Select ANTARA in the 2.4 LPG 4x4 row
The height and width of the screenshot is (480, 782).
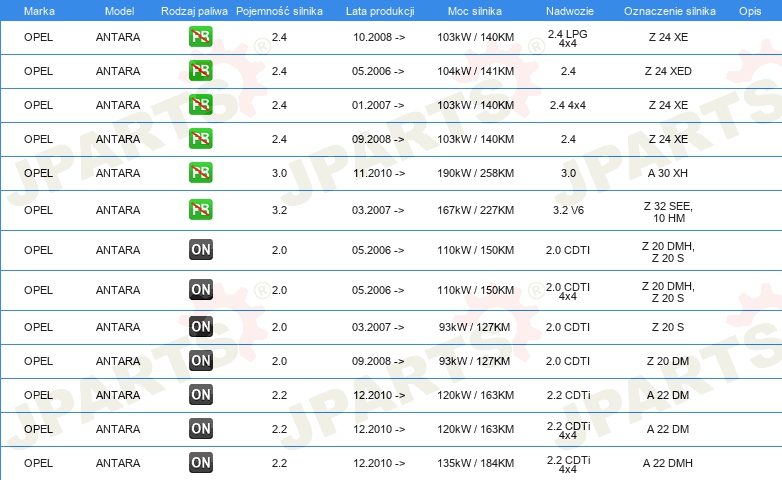(x=118, y=37)
